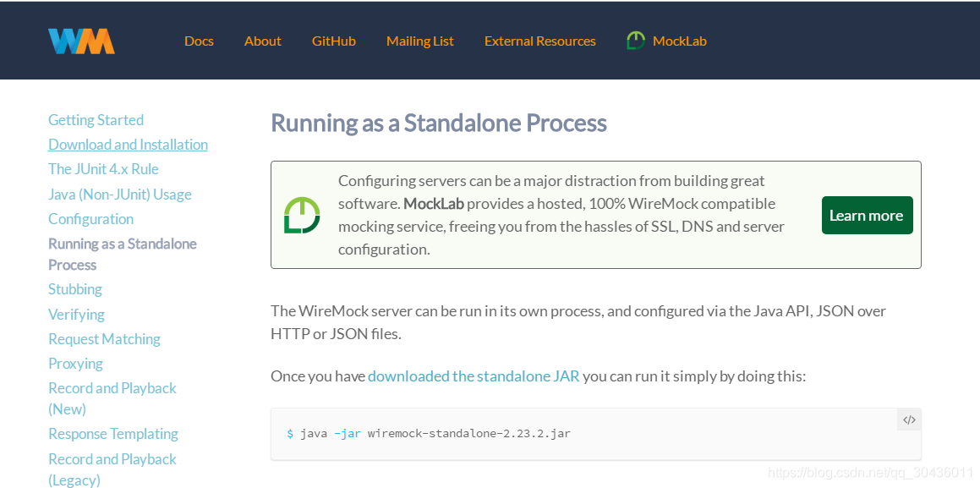Screen dimensions: 980x488
Task: Click the WireMock WM logo
Action: 81,41
